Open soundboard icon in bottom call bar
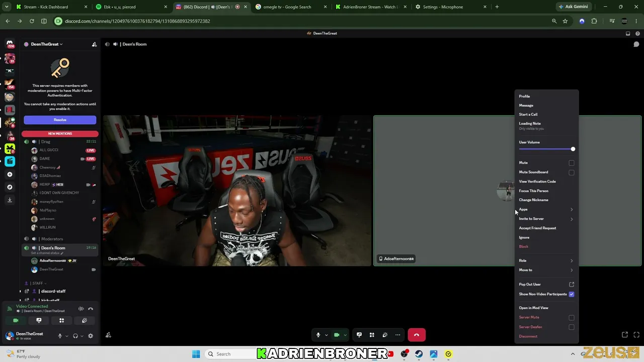Viewport: 644px width, 362px height. click(x=385, y=335)
